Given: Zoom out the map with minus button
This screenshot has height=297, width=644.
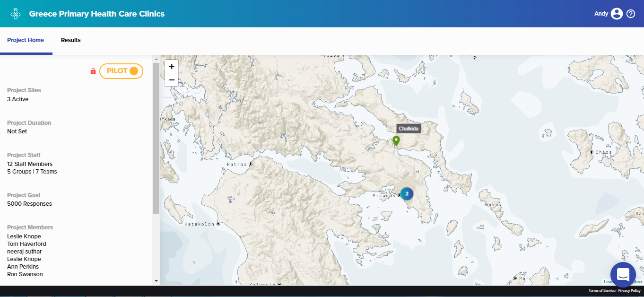Looking at the screenshot, I should (x=172, y=80).
